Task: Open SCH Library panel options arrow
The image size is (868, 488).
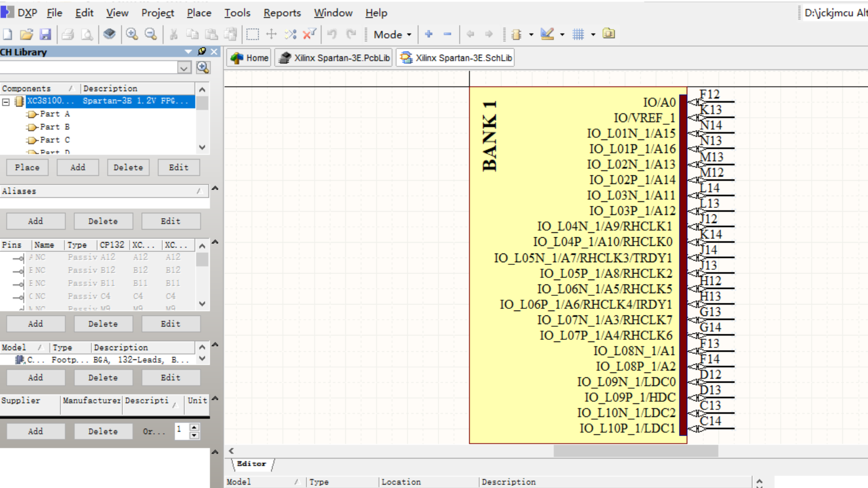Action: (x=188, y=52)
